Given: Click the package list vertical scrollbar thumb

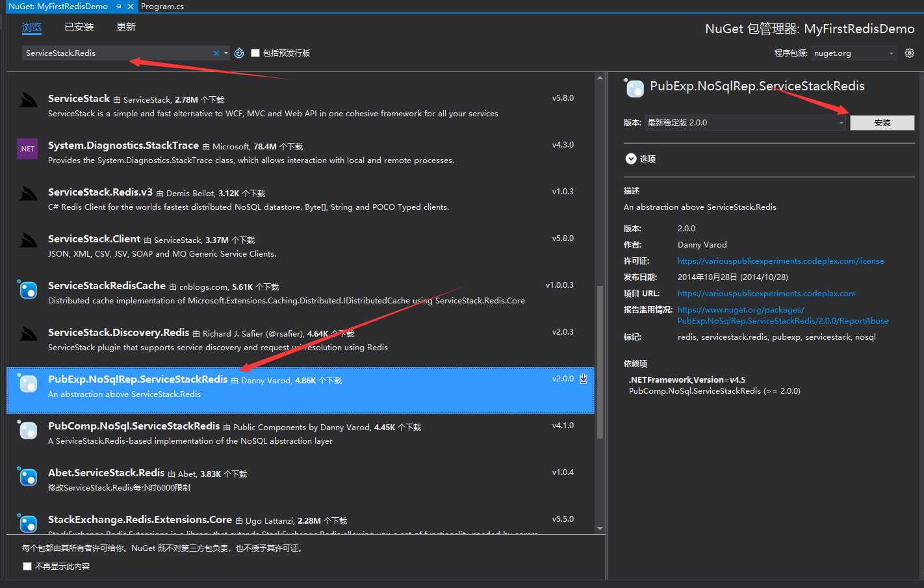Looking at the screenshot, I should [600, 361].
